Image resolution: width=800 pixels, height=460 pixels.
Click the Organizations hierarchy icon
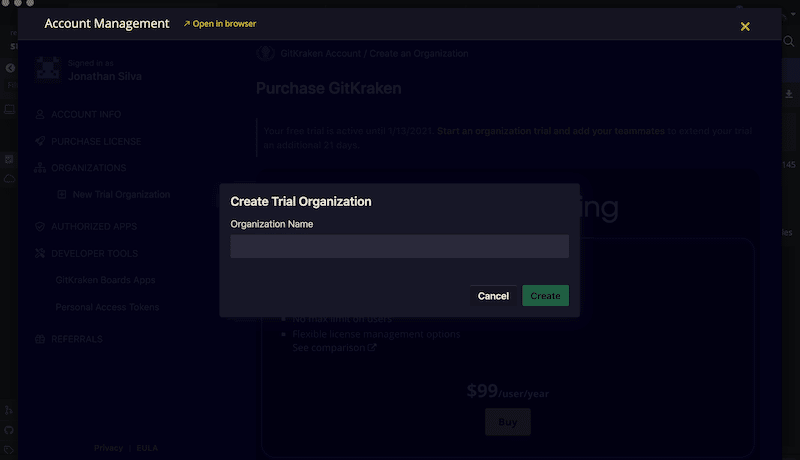[39, 168]
